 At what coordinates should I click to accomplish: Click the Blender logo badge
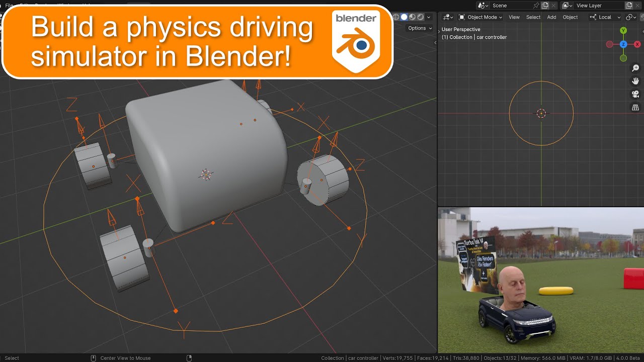pos(356,42)
